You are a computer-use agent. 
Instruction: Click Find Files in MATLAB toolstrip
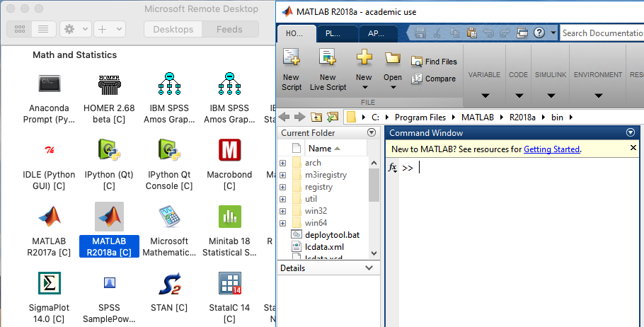(x=434, y=62)
